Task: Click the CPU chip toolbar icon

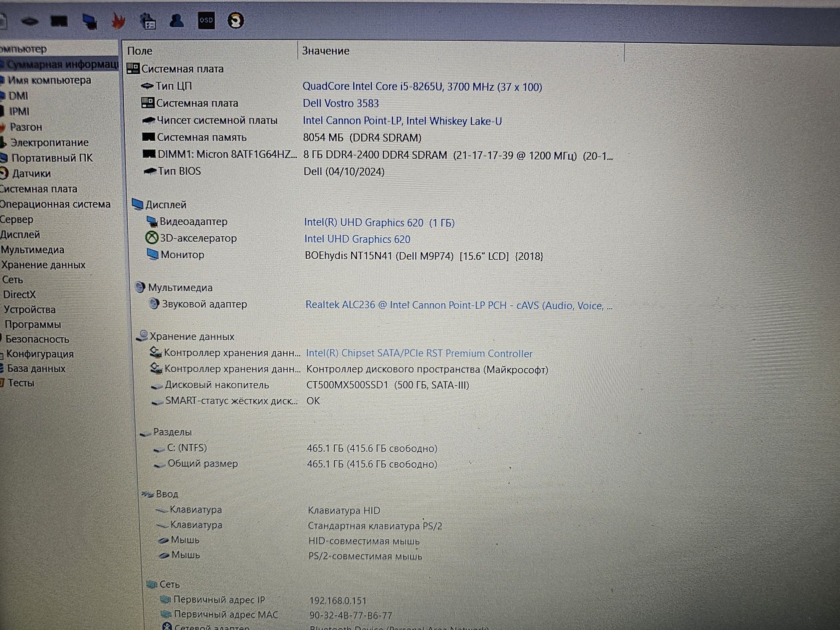Action: [x=29, y=21]
